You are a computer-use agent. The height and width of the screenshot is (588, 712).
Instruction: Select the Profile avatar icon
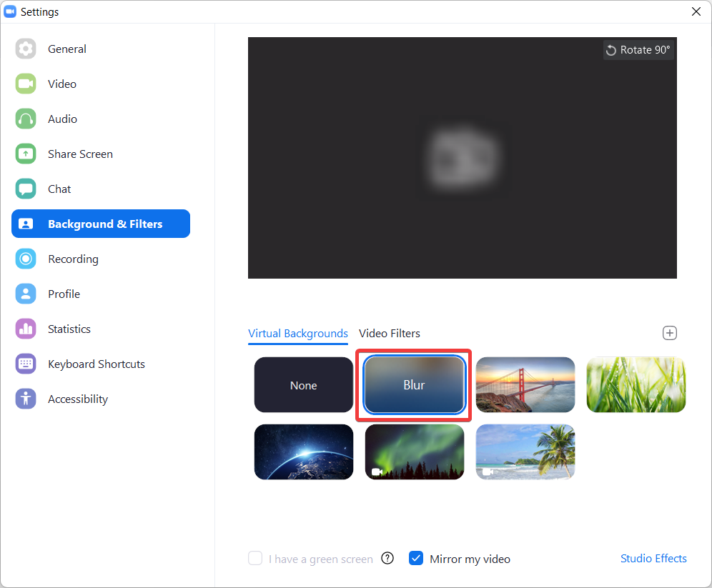(x=26, y=294)
